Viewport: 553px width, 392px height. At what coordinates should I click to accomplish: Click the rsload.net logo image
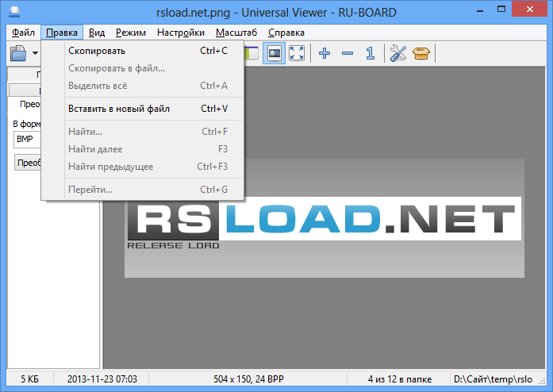tap(325, 218)
